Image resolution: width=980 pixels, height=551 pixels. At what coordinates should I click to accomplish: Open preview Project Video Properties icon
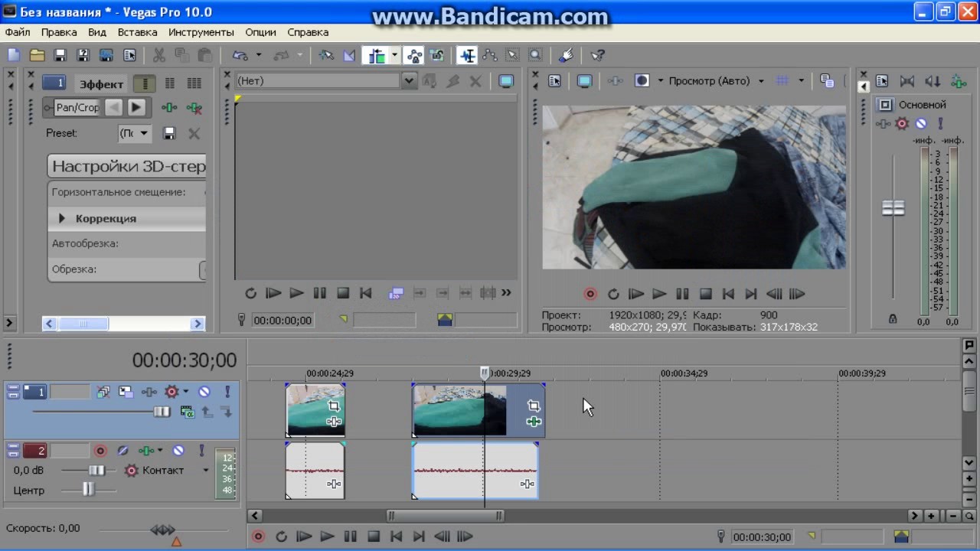click(x=555, y=81)
